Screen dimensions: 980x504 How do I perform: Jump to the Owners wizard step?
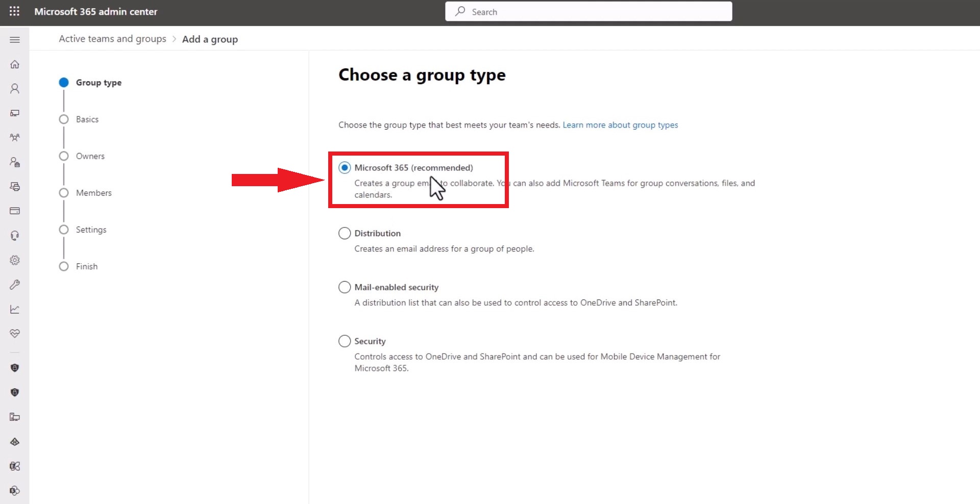point(90,156)
